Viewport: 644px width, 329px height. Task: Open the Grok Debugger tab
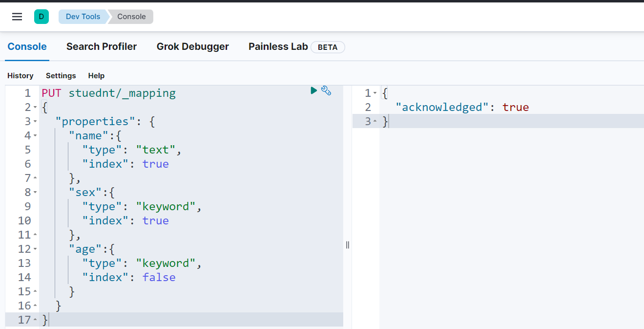(192, 46)
